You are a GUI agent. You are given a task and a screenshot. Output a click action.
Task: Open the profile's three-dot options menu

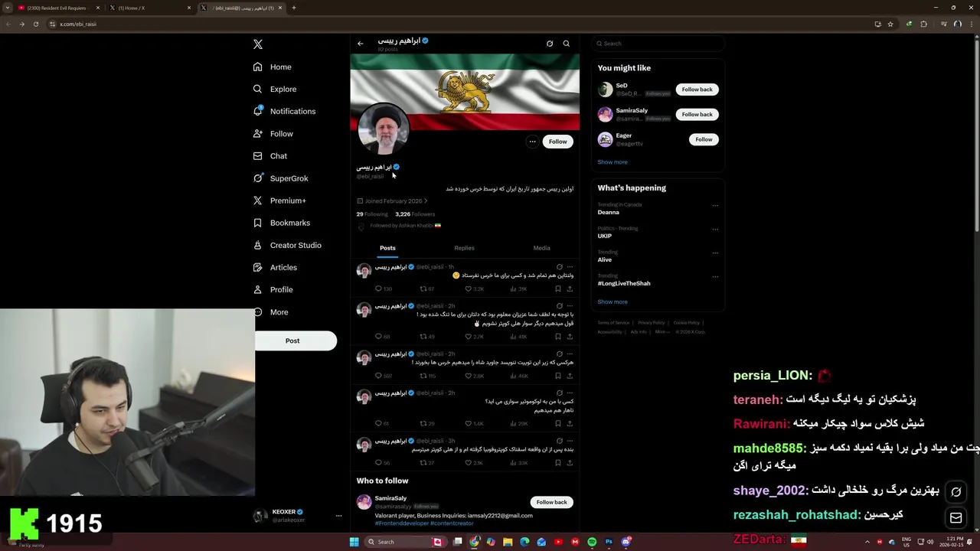532,142
